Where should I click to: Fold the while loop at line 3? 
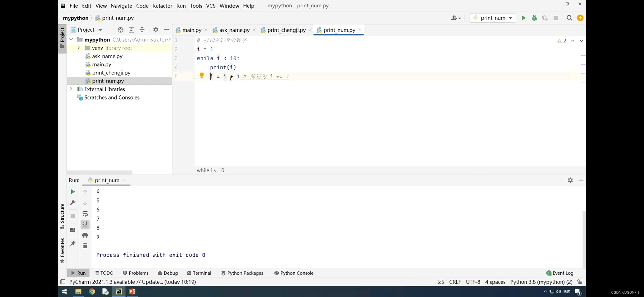point(194,58)
